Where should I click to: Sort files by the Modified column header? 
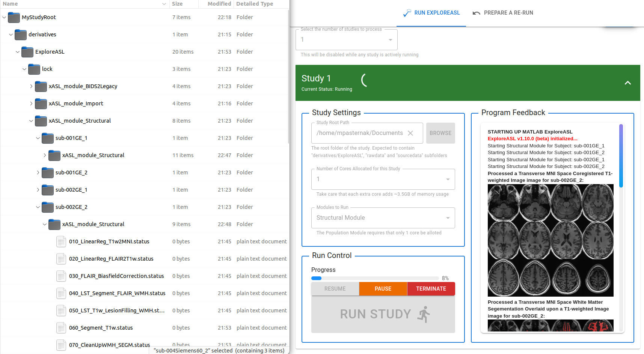tap(216, 4)
